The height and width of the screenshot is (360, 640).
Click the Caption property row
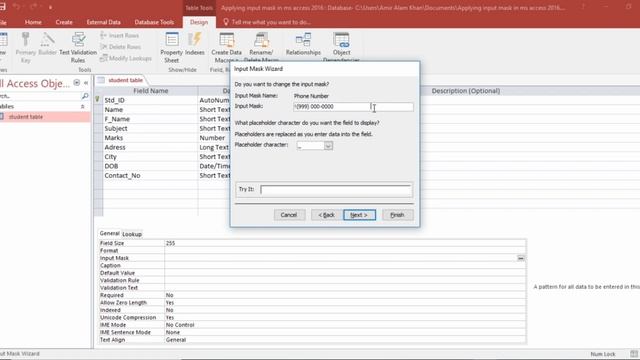312,265
